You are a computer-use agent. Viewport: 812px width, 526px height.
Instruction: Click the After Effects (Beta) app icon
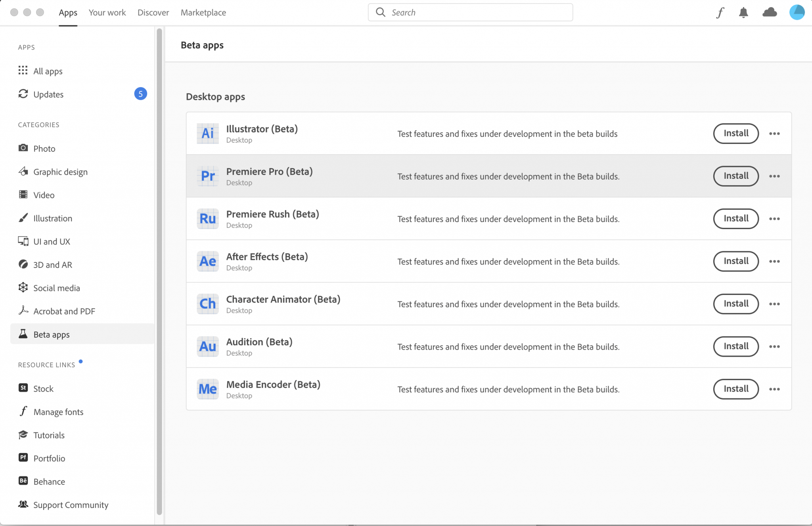pyautogui.click(x=208, y=261)
